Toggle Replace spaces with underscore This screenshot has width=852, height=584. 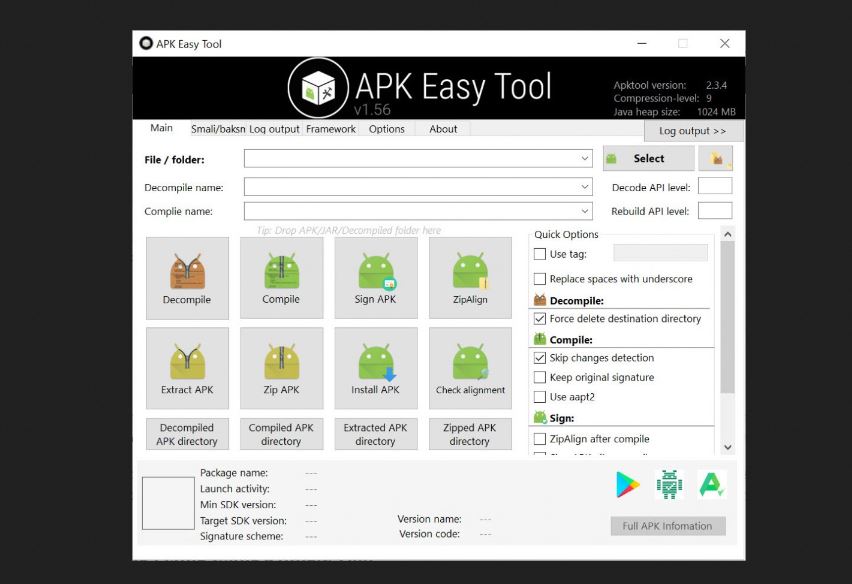tap(540, 279)
